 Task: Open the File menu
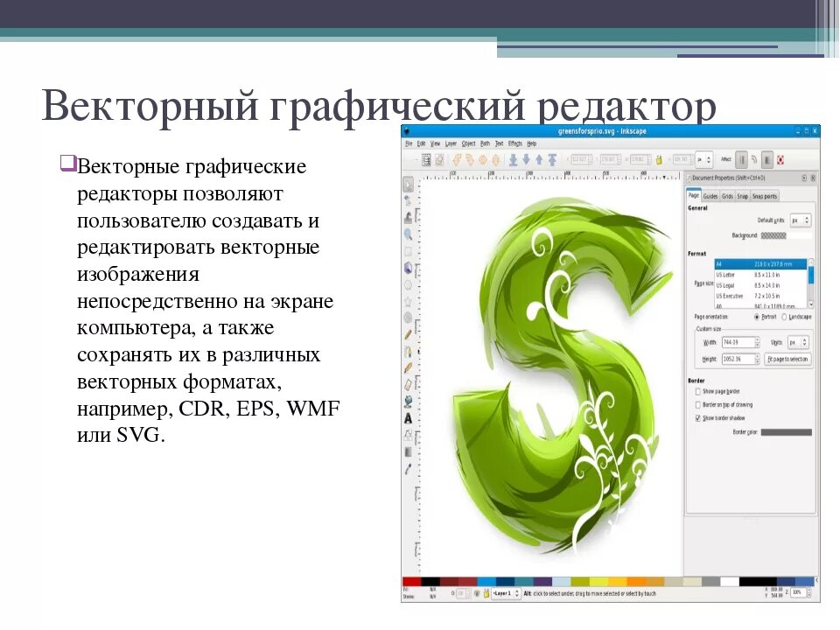pos(409,143)
